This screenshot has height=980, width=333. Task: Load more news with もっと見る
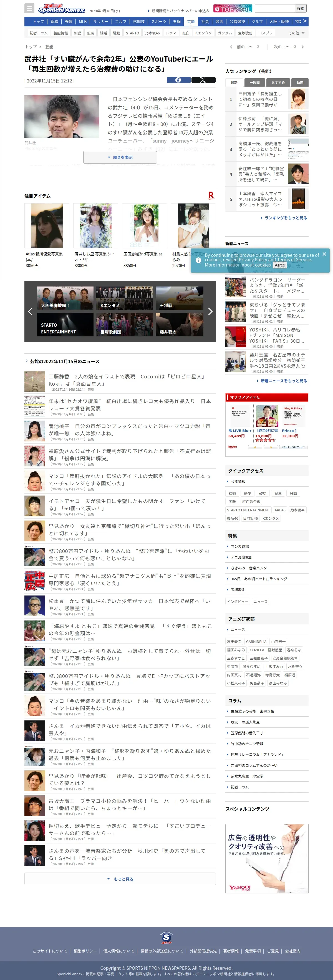pyautogui.click(x=120, y=879)
